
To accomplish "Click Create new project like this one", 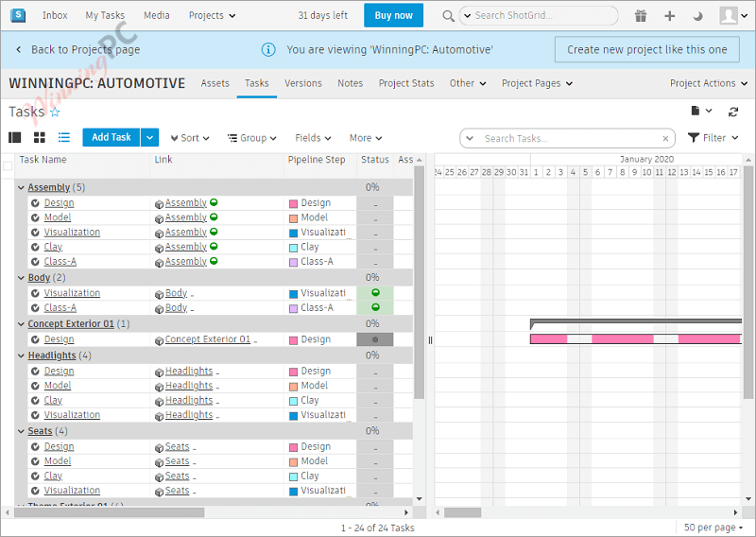I will pos(647,49).
